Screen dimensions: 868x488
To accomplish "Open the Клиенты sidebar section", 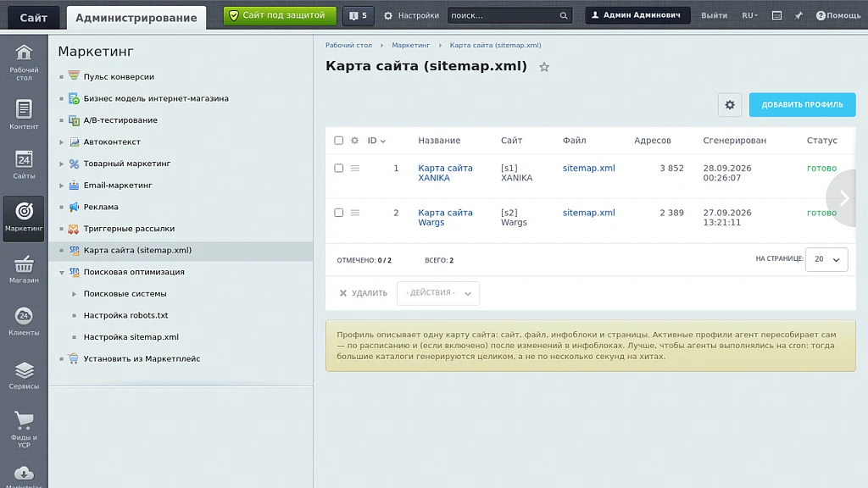I will 24,321.
